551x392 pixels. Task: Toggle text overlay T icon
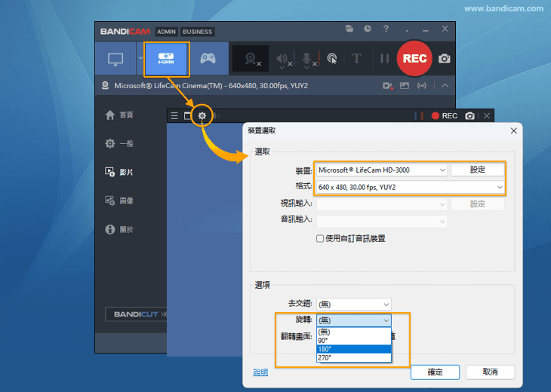tap(356, 59)
